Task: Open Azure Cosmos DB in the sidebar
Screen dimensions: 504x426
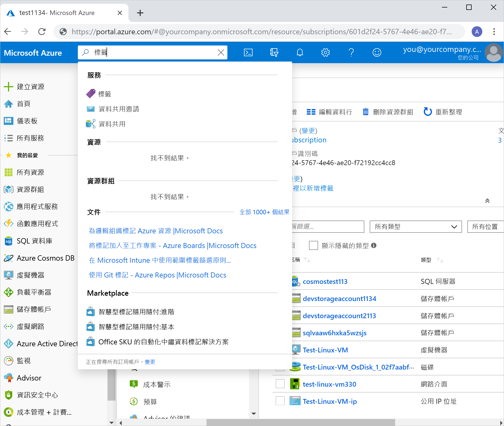Action: (x=39, y=258)
